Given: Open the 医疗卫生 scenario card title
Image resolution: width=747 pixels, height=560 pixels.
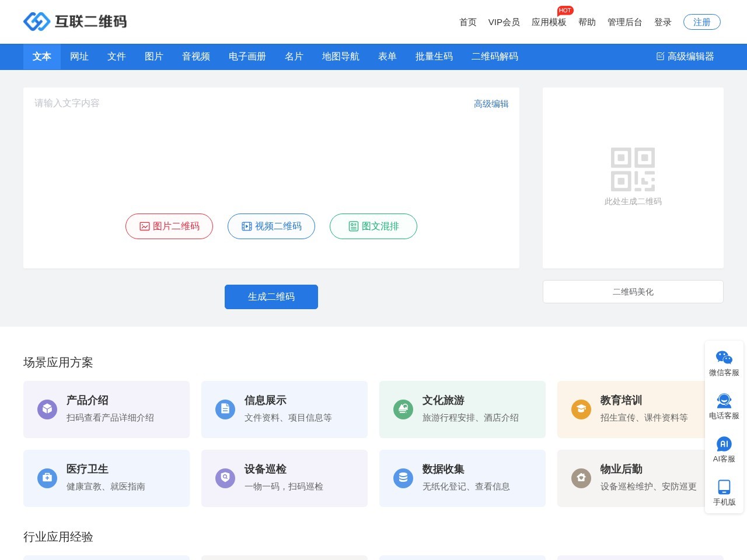Looking at the screenshot, I should [x=88, y=469].
